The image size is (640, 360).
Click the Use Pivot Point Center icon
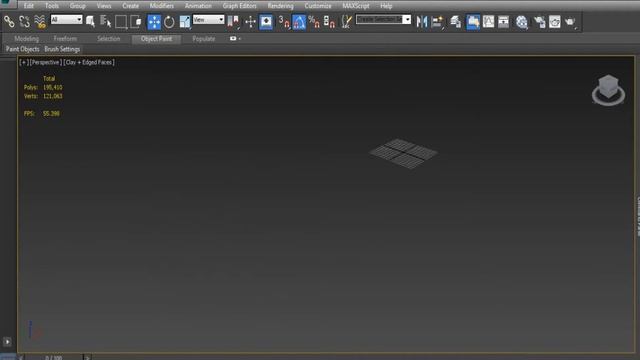(x=233, y=22)
